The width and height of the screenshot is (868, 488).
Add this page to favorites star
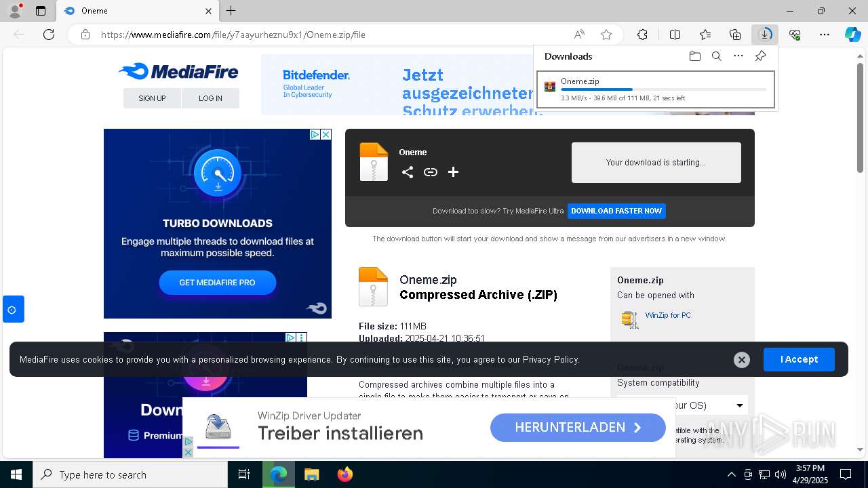point(606,35)
